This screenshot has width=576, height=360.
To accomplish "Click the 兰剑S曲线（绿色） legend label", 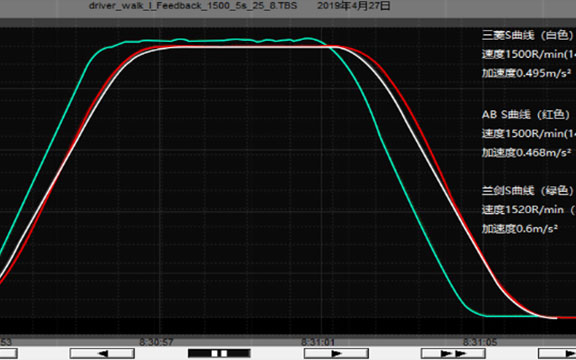I will pos(528,191).
